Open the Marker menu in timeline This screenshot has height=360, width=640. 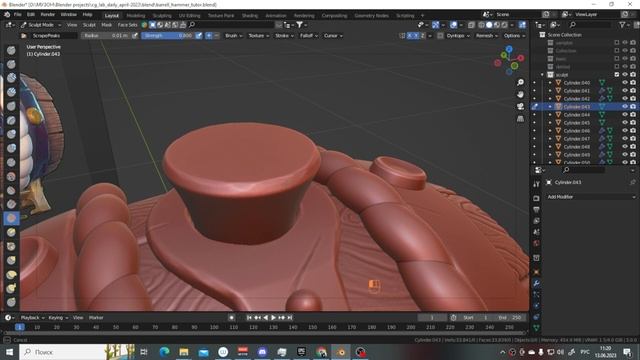coord(96,318)
